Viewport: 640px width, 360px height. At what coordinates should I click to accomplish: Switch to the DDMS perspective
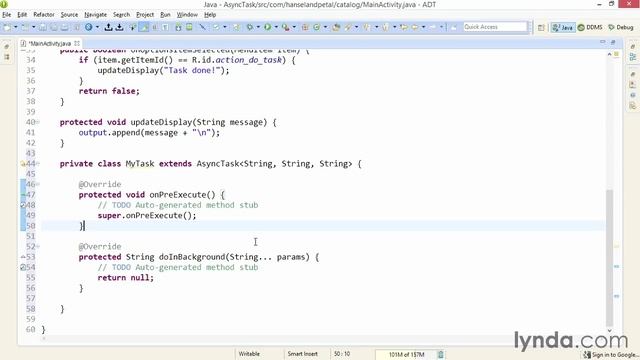click(x=590, y=27)
